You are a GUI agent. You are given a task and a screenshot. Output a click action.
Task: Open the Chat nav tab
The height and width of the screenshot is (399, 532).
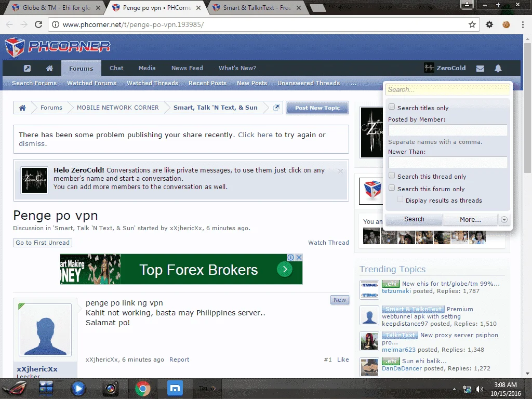pos(116,68)
